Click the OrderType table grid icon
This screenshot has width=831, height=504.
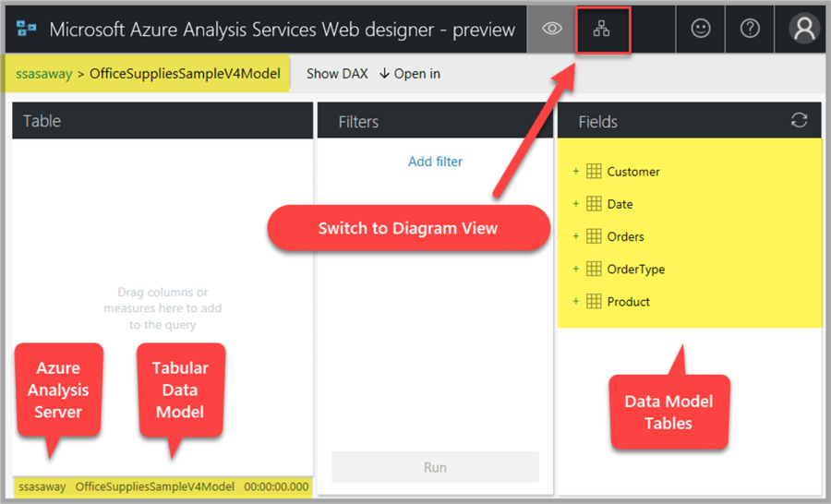click(x=594, y=269)
